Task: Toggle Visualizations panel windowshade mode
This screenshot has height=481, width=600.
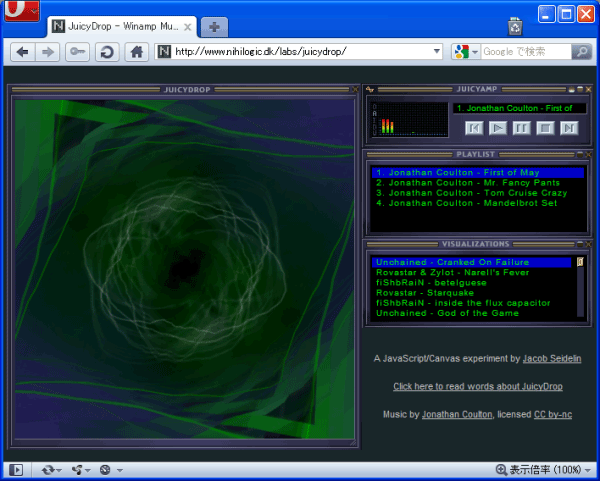Action: [x=580, y=244]
